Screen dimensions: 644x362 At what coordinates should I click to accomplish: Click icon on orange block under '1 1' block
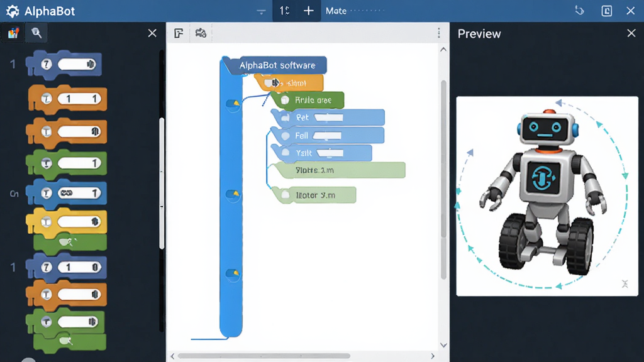pyautogui.click(x=47, y=131)
